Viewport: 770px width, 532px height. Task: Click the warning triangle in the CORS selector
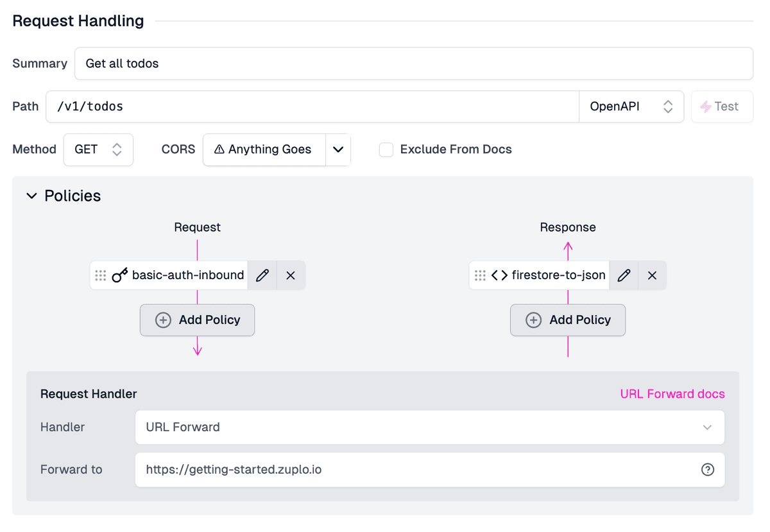219,149
